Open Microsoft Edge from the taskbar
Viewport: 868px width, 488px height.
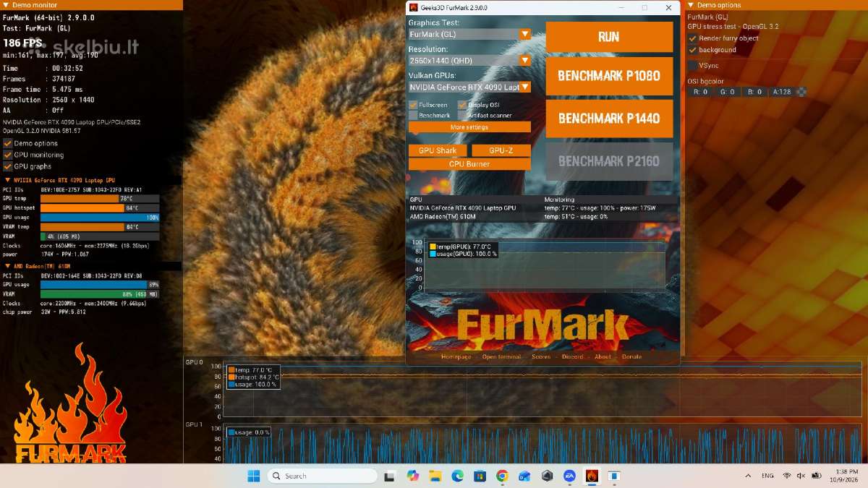click(458, 476)
